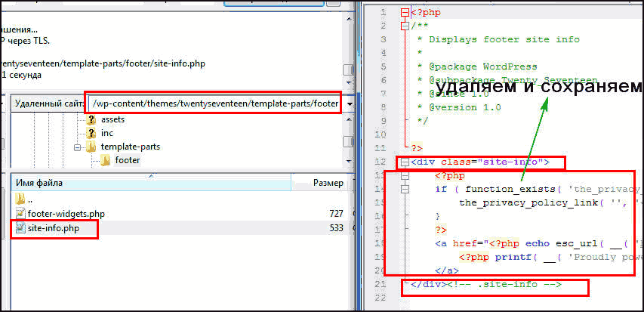The width and height of the screenshot is (644, 312).
Task: Click the template-parts folder icon
Action: click(x=91, y=147)
